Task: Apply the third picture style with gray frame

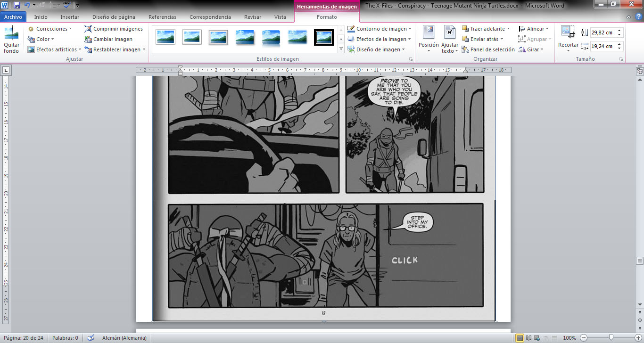Action: [218, 37]
